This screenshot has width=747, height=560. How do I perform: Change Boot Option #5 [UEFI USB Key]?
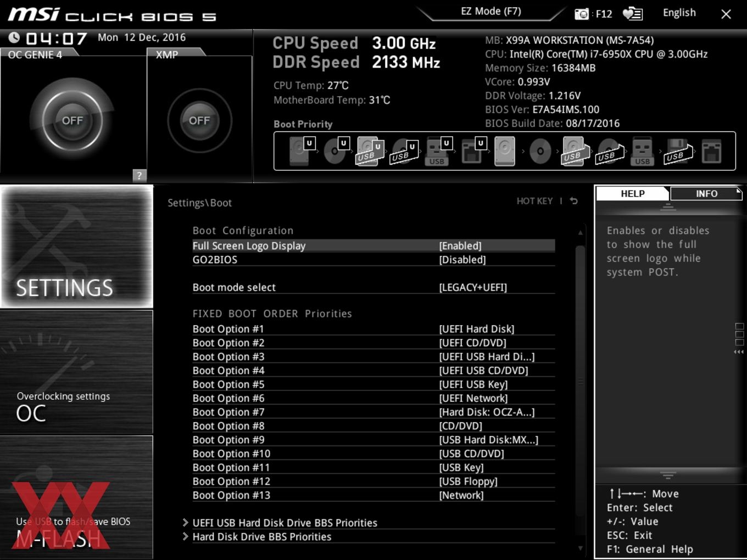coord(473,384)
